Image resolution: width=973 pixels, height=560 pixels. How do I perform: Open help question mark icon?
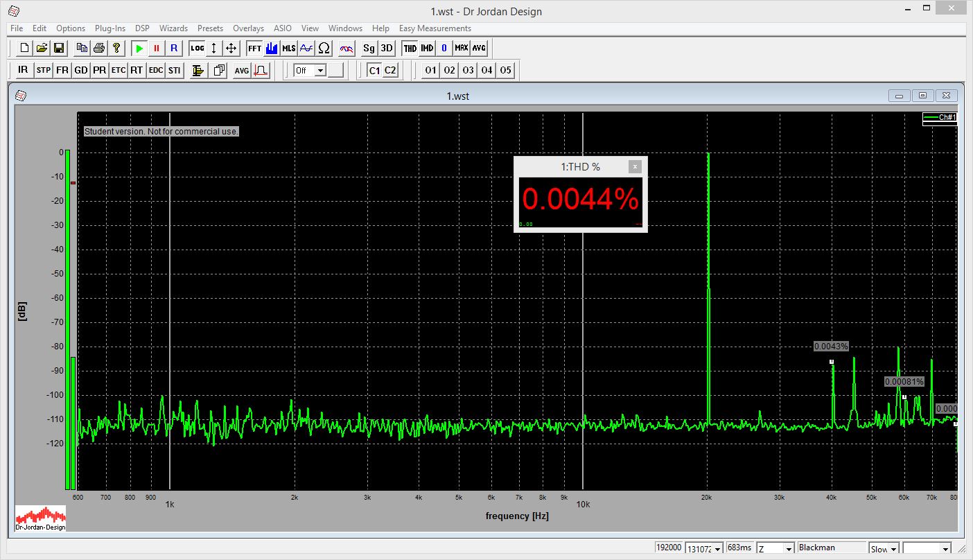pos(116,49)
